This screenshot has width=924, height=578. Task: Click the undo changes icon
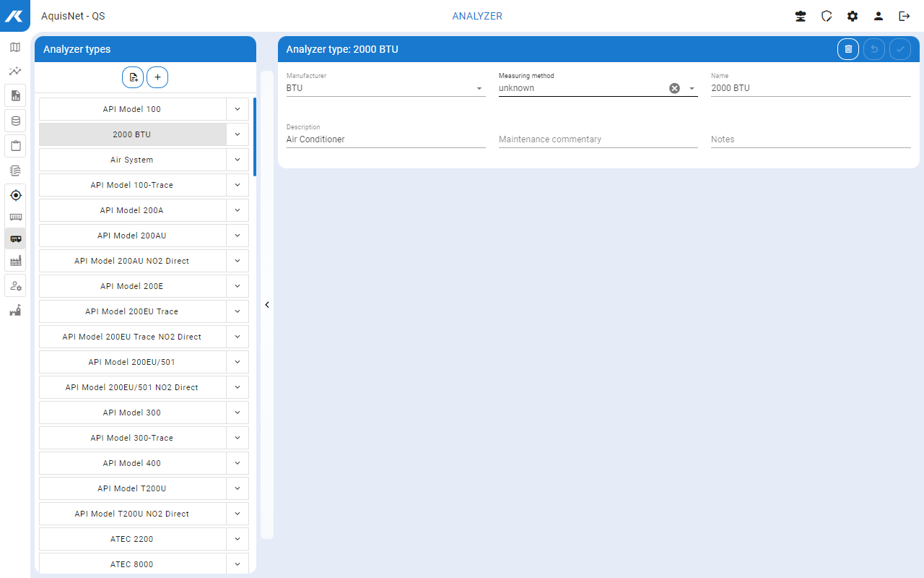coord(874,49)
